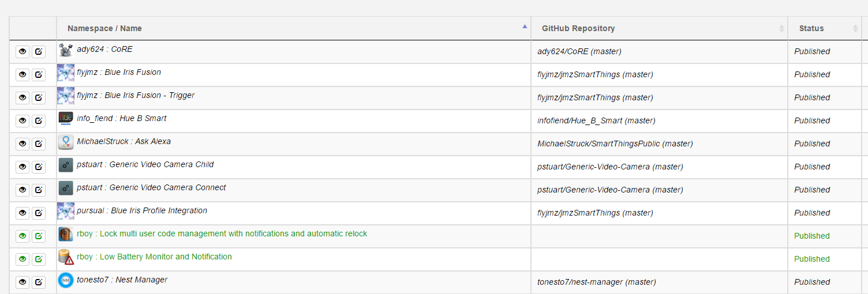Sort by the Status column header

click(x=825, y=28)
